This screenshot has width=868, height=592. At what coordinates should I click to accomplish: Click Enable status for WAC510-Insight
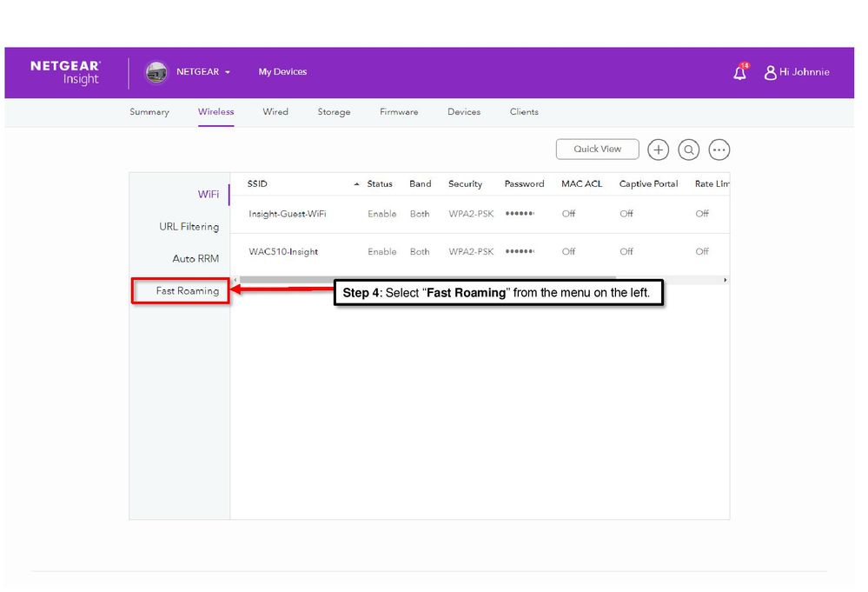(382, 251)
